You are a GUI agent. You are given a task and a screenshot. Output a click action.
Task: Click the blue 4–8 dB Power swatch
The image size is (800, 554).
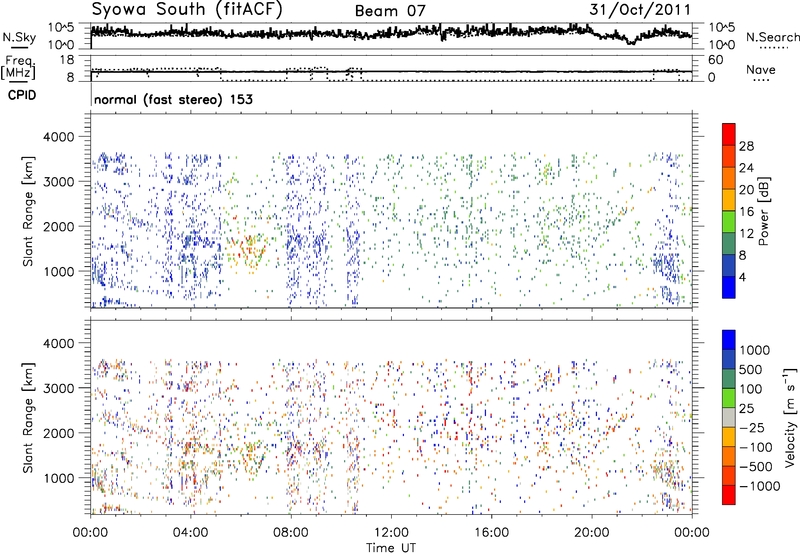(x=729, y=265)
